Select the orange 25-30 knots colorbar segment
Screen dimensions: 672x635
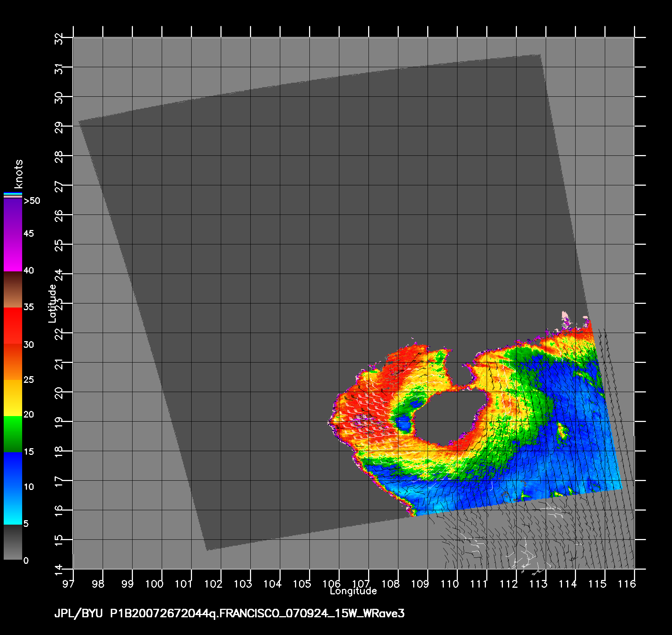coord(13,362)
